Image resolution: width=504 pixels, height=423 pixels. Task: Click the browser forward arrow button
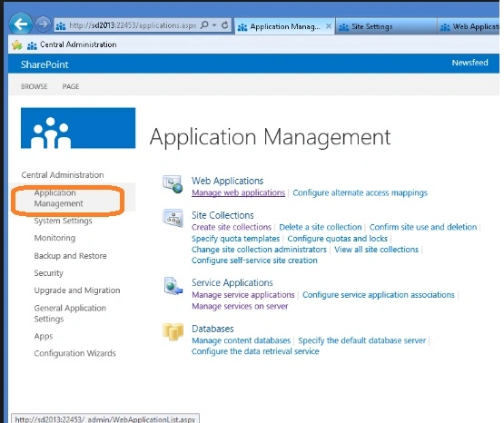click(x=43, y=24)
